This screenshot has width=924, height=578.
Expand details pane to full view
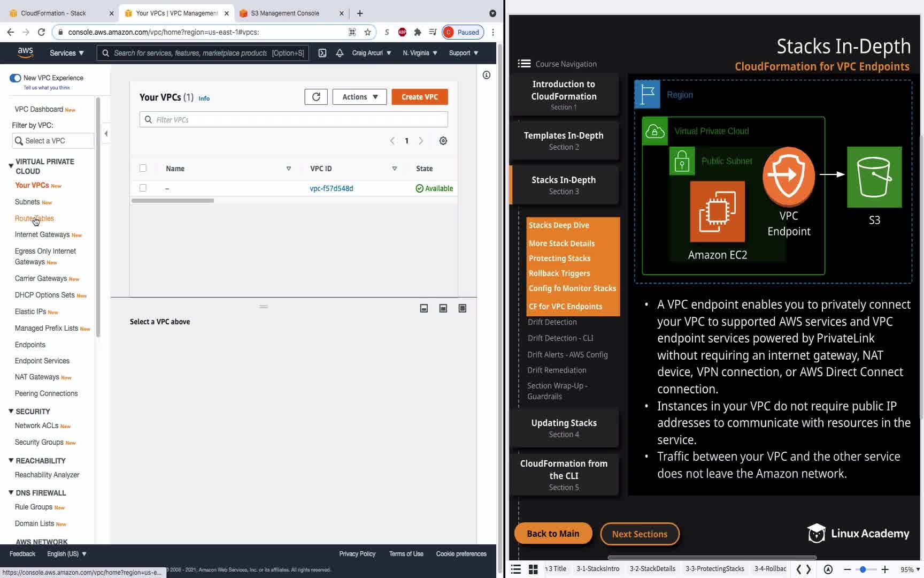click(463, 308)
